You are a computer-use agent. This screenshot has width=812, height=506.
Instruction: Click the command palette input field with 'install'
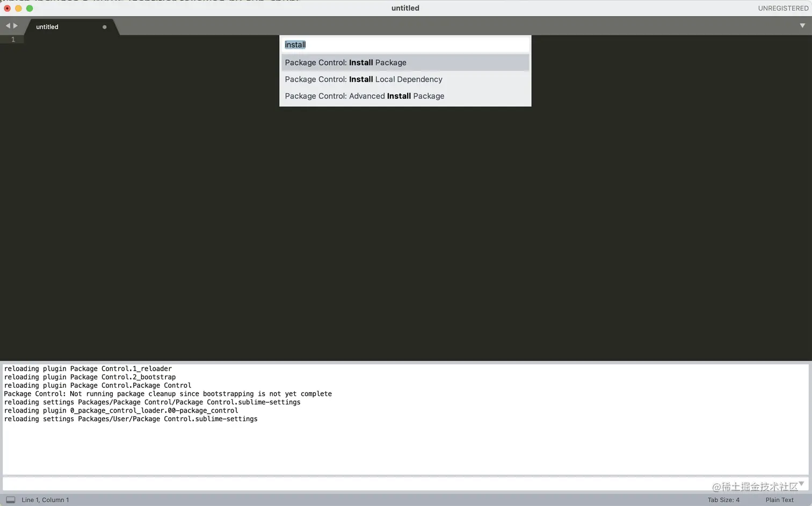coord(405,45)
